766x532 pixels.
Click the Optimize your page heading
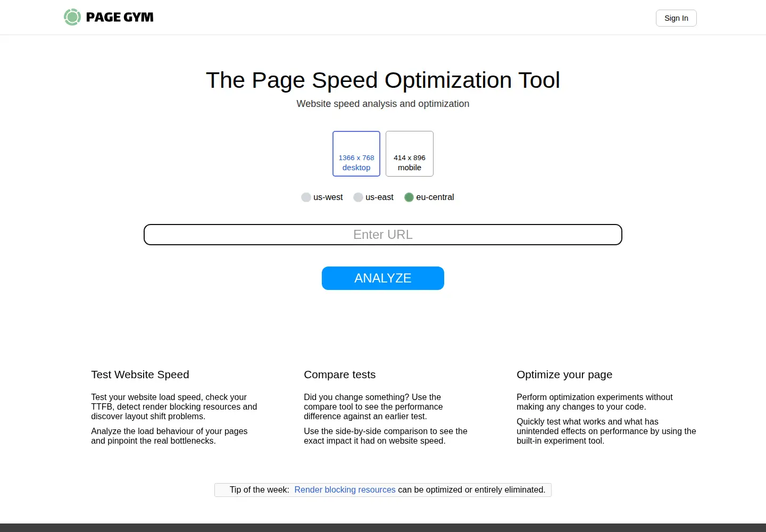coord(564,375)
